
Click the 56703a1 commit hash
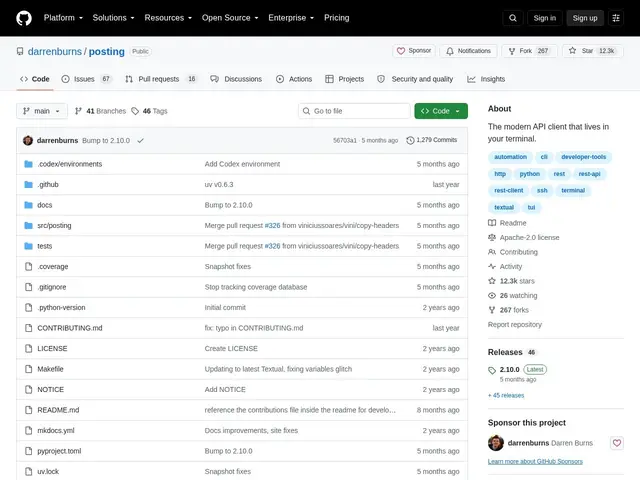coord(344,140)
